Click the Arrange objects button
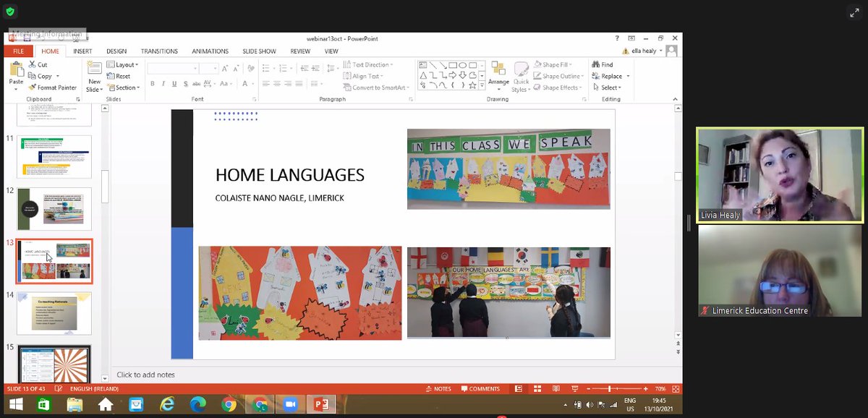This screenshot has width=868, height=418. (x=498, y=77)
